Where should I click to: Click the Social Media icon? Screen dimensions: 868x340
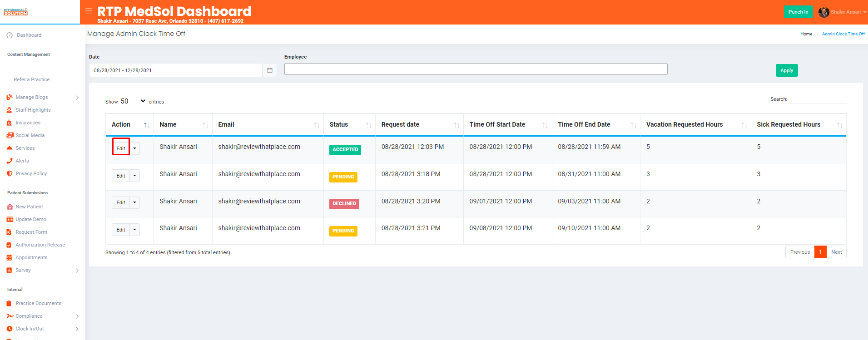click(x=10, y=135)
